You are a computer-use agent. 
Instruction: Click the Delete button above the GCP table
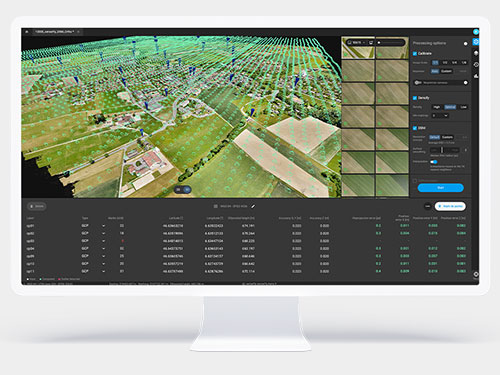pos(37,206)
